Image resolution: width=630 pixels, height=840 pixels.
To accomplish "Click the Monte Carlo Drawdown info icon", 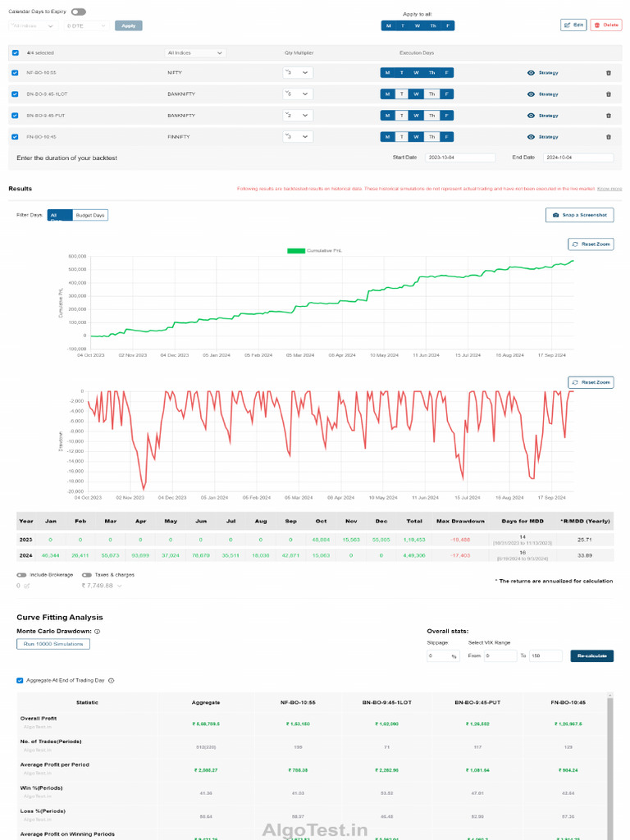I will coord(97,632).
